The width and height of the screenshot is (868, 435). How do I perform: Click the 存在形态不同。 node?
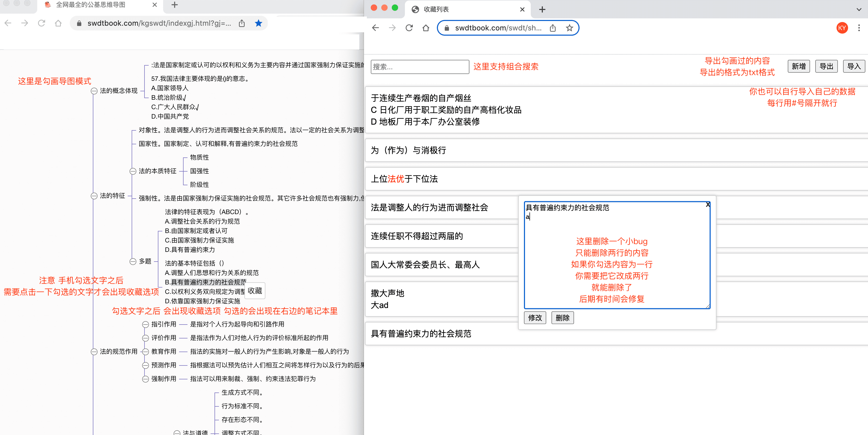pyautogui.click(x=242, y=420)
